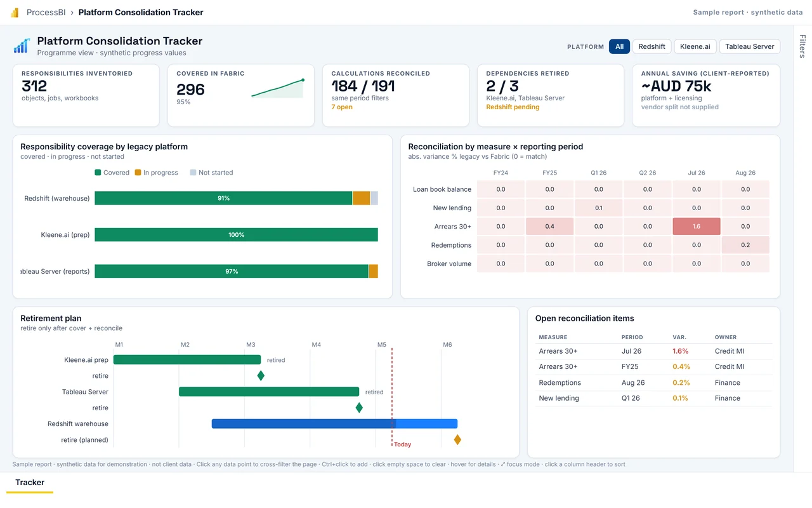Viewport: 812px width, 508px height.
Task: Click the Annual Saving ~AUD 75k card
Action: [706, 95]
